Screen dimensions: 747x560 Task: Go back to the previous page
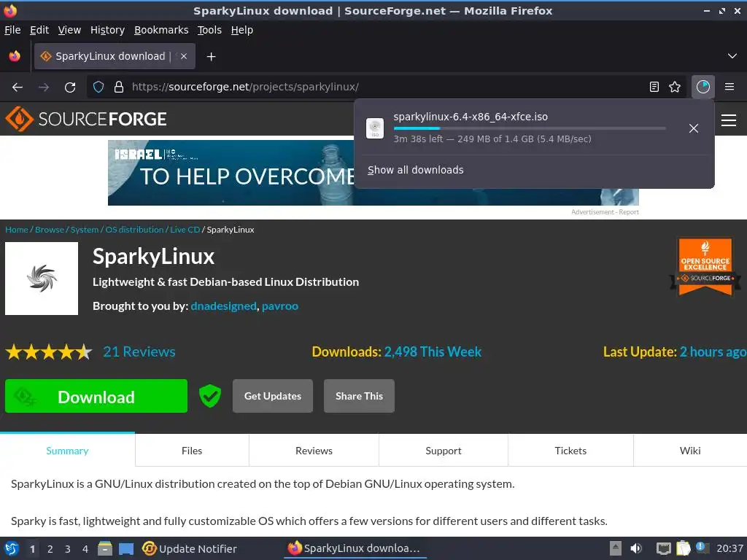click(18, 87)
